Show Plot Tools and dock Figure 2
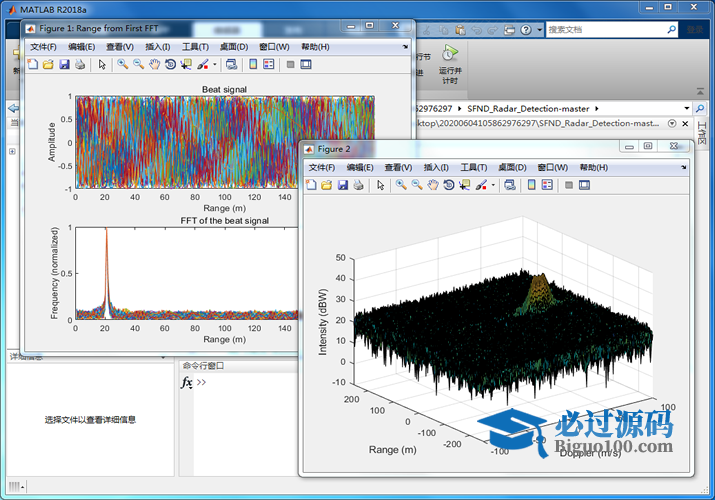The image size is (715, 500). [585, 185]
